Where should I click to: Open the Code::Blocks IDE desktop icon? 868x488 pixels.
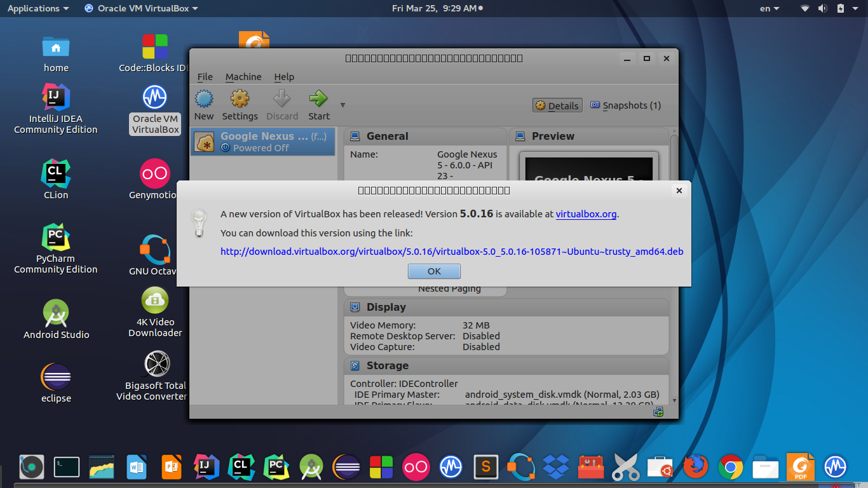[x=155, y=53]
